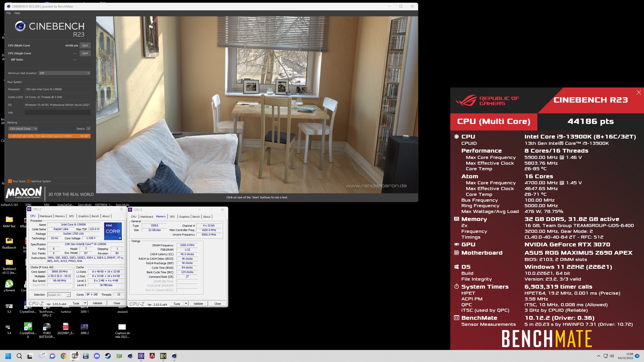Show hidden system tray icons chevron
Viewport: 644px width, 362px height.
coord(599,356)
